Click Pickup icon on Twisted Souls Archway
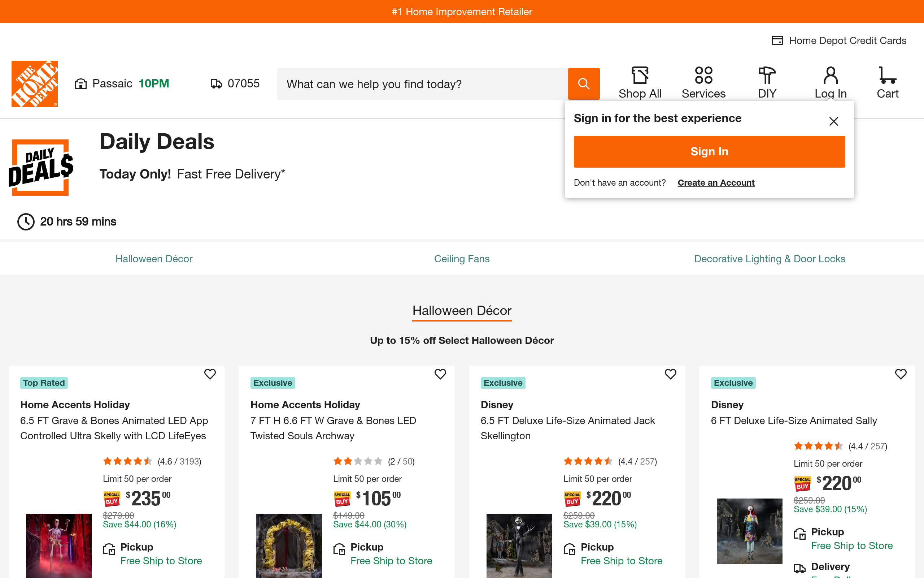Image resolution: width=924 pixels, height=578 pixels. [x=339, y=549]
